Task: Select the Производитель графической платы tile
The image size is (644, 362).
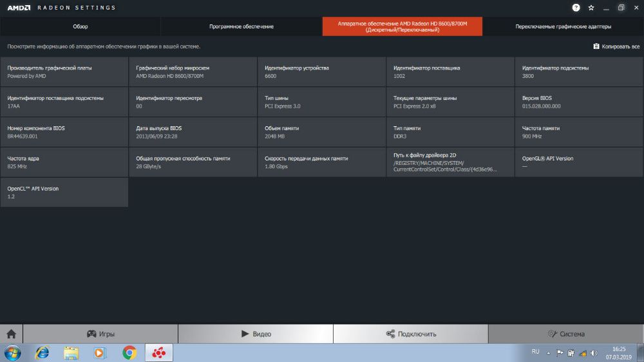Action: pos(64,72)
